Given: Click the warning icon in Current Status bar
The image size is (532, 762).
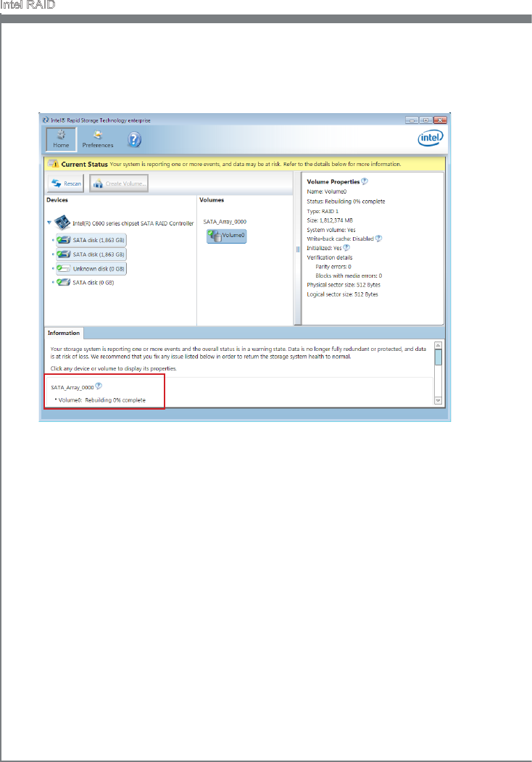Looking at the screenshot, I should click(54, 164).
